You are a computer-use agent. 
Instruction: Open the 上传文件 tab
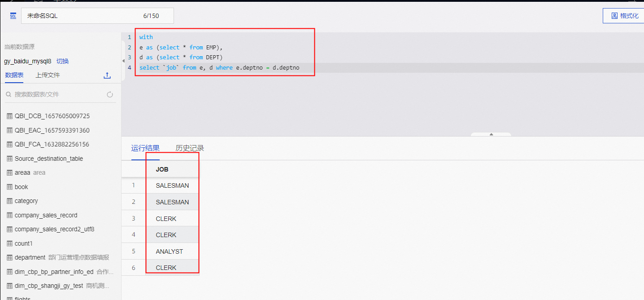click(x=48, y=75)
